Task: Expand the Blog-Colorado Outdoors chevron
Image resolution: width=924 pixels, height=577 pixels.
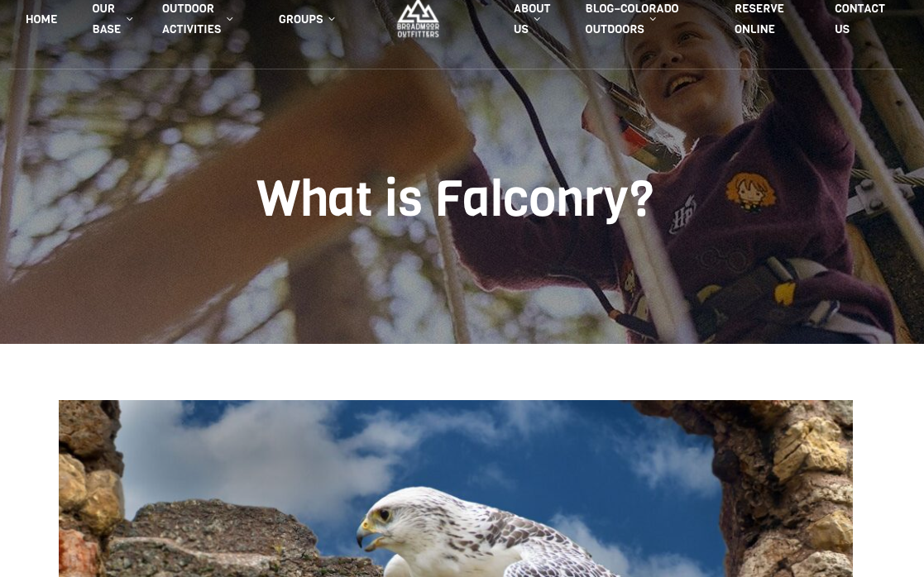Action: (653, 19)
